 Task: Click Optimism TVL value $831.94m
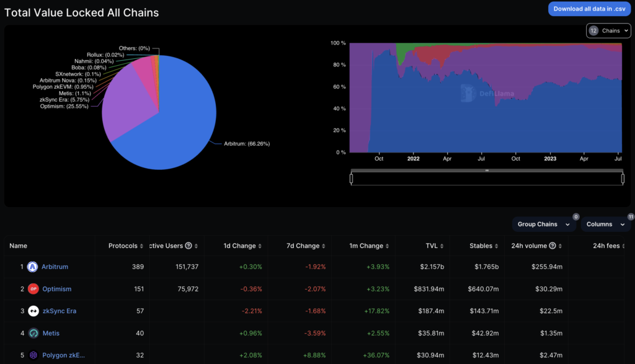[x=429, y=289]
